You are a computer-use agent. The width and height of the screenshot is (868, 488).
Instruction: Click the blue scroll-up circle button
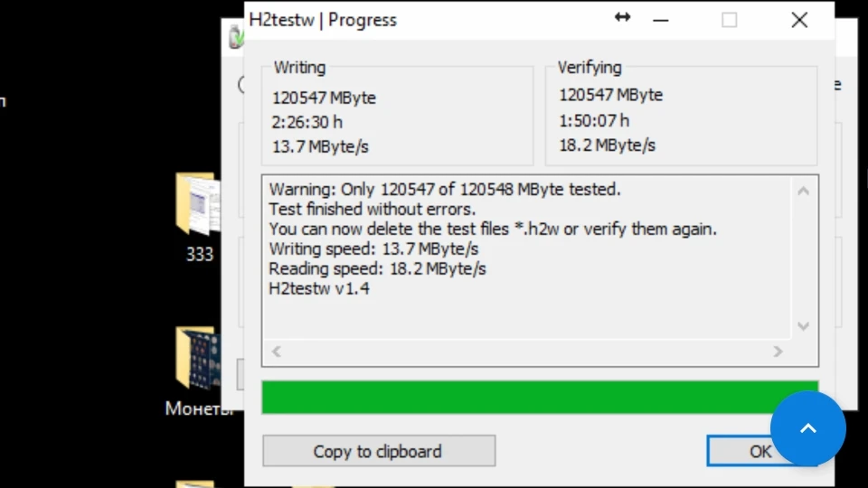coord(808,428)
